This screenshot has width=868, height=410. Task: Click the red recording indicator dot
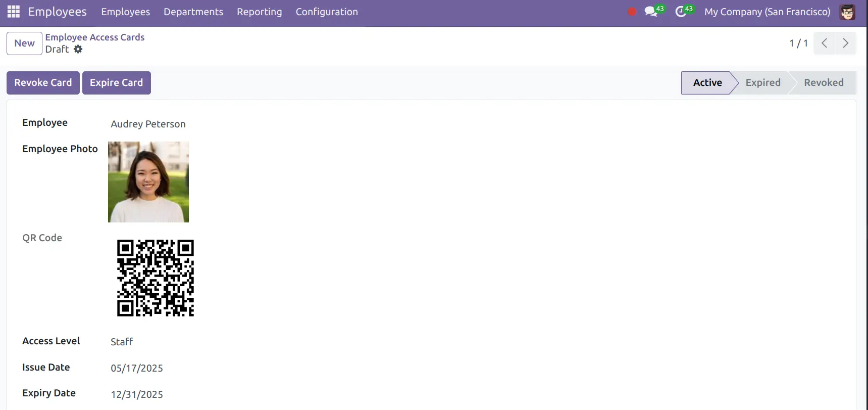[x=632, y=12]
